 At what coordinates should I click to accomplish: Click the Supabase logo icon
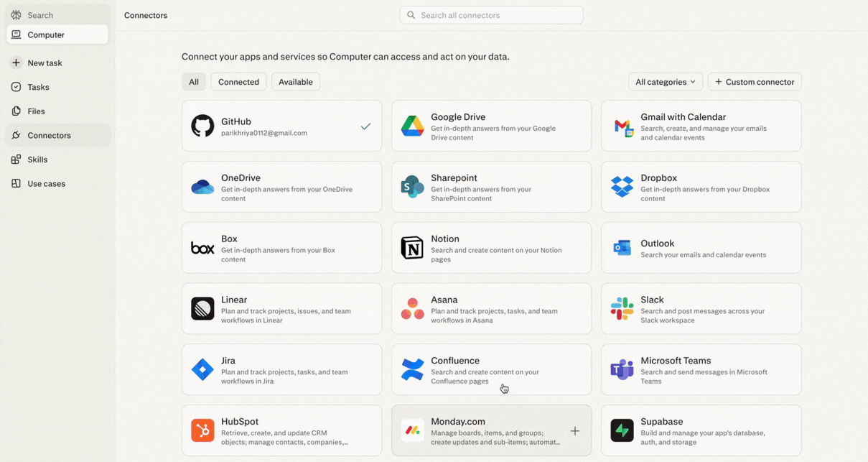[622, 430]
